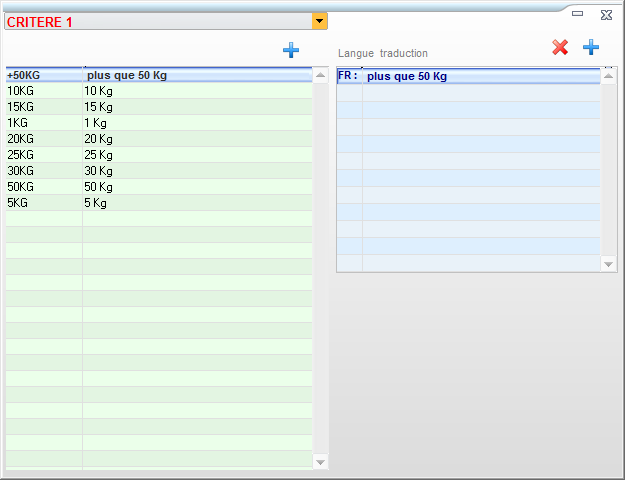Click the red X delete translation icon
The width and height of the screenshot is (625, 480).
tap(560, 47)
